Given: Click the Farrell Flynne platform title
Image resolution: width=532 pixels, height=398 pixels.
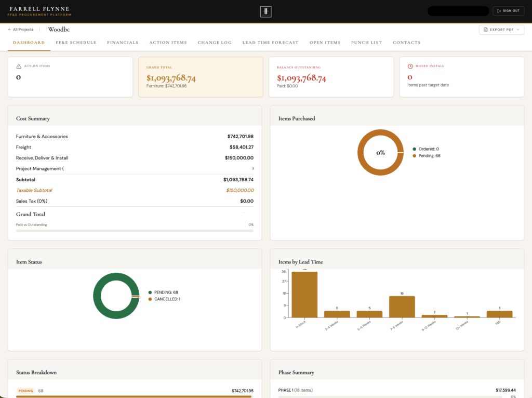Looking at the screenshot, I should pos(39,9).
